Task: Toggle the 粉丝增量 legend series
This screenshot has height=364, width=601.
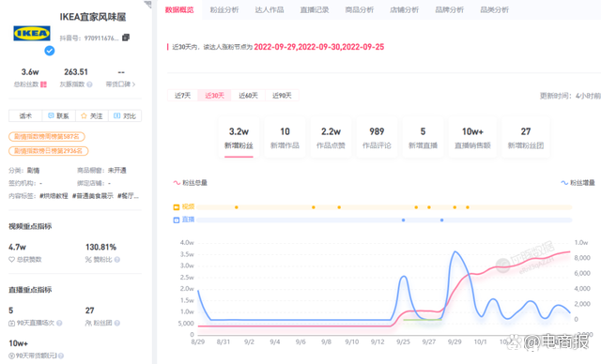Action: pos(578,183)
